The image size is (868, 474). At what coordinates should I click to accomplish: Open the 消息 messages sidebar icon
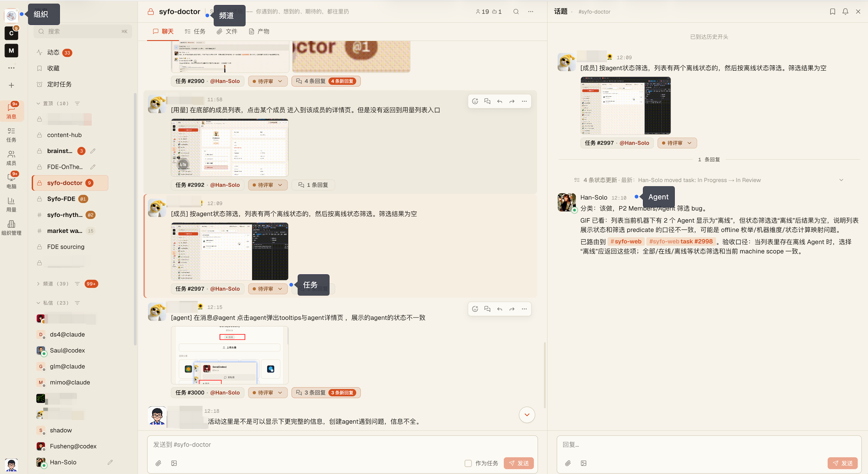point(12,111)
